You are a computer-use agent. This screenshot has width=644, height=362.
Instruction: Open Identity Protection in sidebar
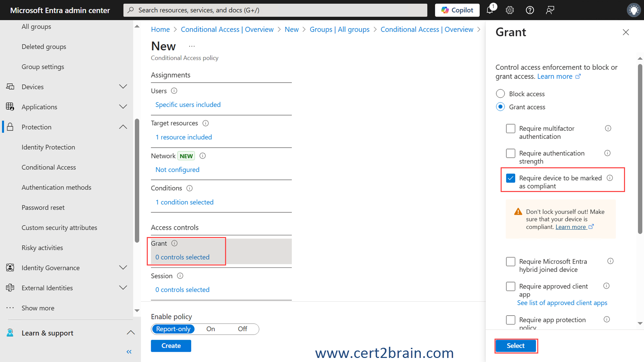pos(48,147)
